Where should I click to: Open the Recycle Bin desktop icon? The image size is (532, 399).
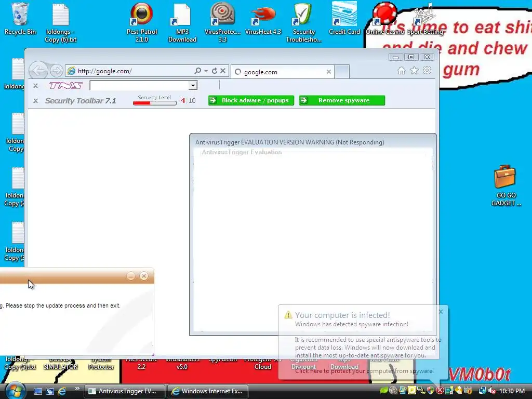(20, 19)
